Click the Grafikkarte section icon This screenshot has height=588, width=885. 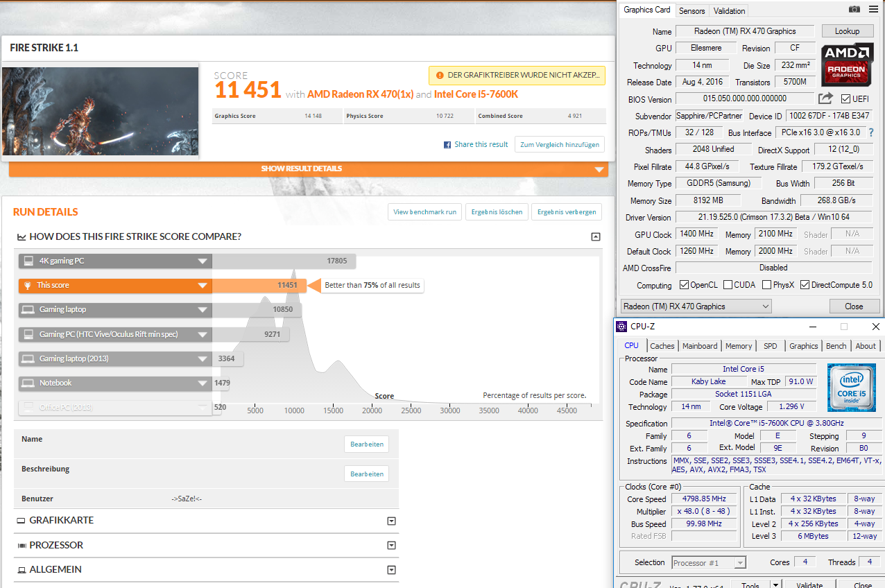pyautogui.click(x=21, y=521)
